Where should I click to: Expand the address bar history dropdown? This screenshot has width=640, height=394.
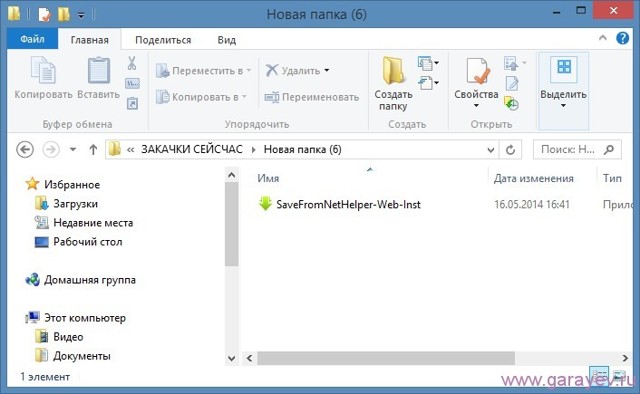click(491, 150)
